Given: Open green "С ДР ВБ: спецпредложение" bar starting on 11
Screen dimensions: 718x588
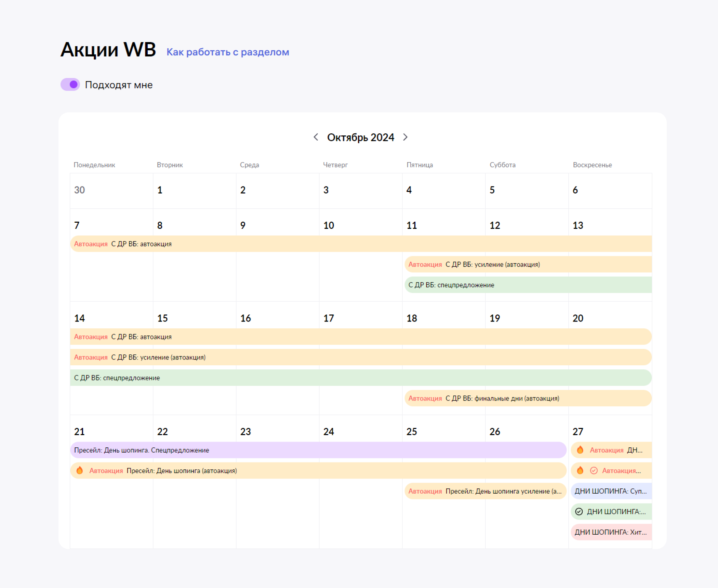Looking at the screenshot, I should (528, 285).
